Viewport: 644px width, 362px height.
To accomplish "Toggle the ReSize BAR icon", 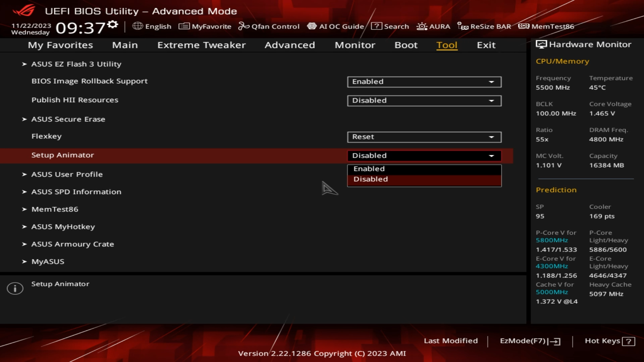I will click(463, 26).
